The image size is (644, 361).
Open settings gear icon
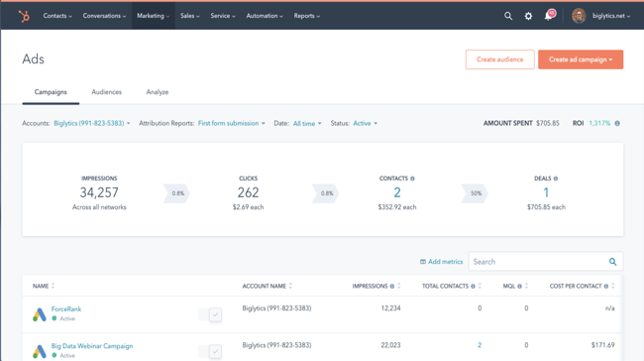528,16
